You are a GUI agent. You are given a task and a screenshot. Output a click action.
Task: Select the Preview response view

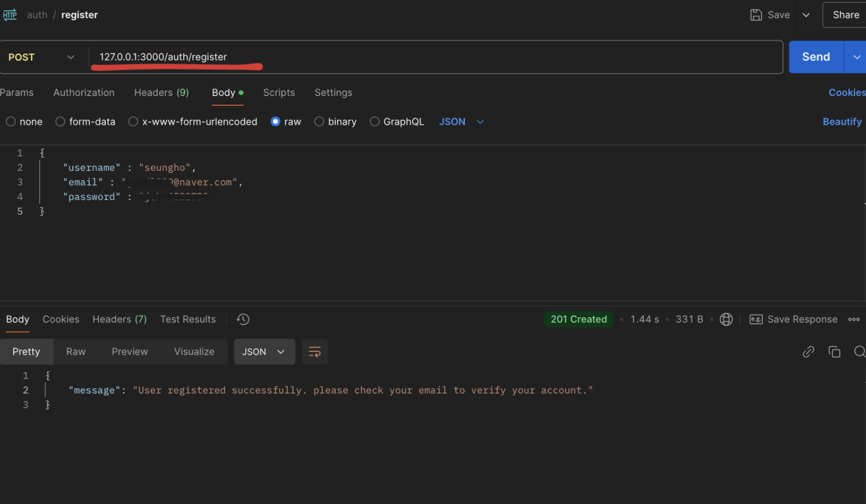pos(130,352)
